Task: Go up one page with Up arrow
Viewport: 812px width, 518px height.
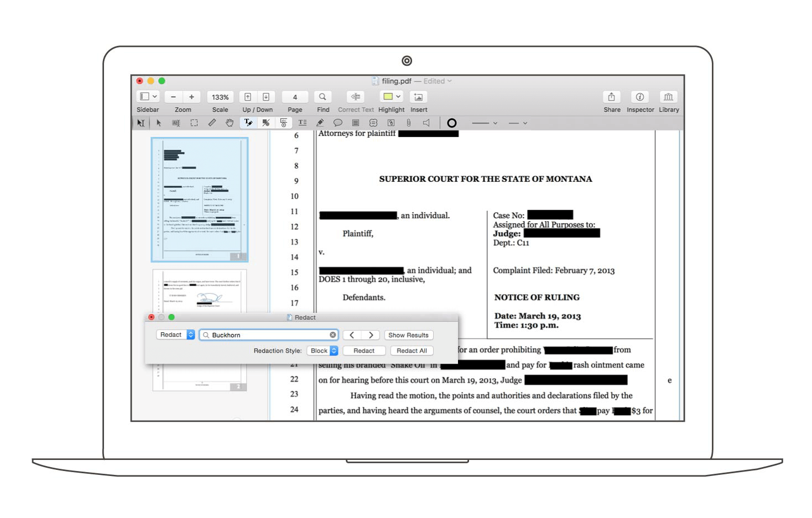Action: coord(248,97)
